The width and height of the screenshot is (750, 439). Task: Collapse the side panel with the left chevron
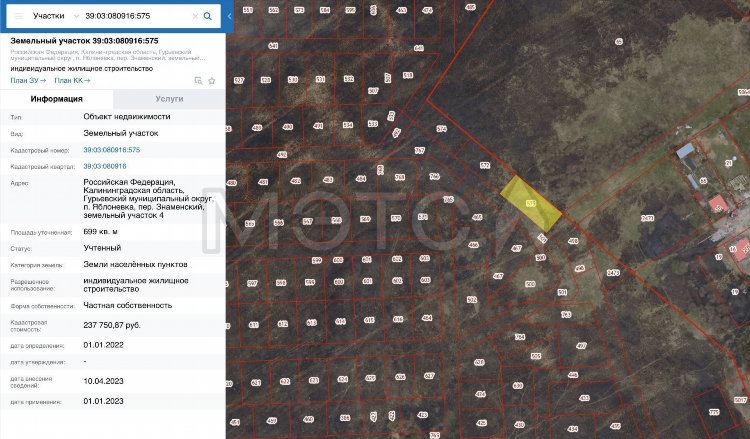[230, 16]
